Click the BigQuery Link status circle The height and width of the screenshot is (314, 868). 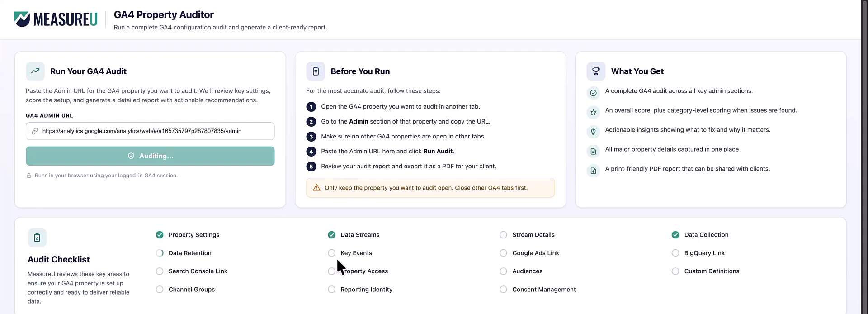click(675, 253)
